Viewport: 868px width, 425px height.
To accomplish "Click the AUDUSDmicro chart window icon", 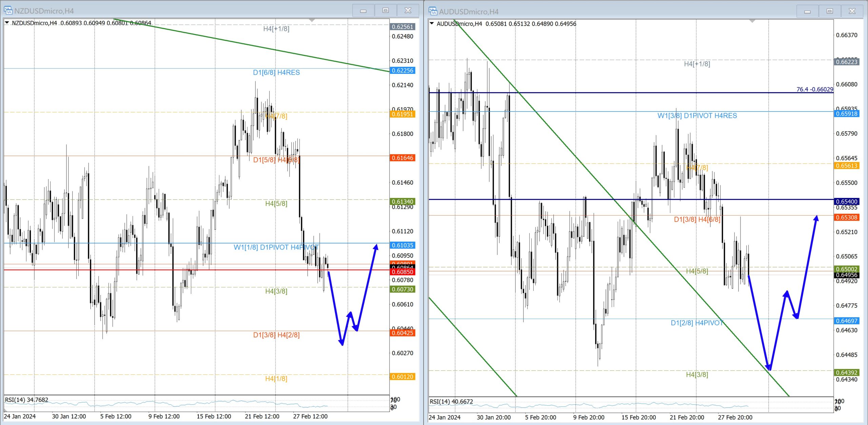I will (x=433, y=11).
